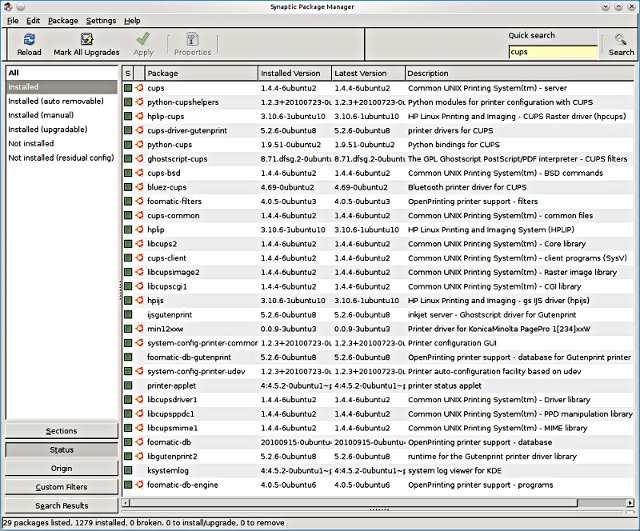Click the Reload toolbar icon
The height and width of the screenshot is (531, 640).
pos(29,39)
